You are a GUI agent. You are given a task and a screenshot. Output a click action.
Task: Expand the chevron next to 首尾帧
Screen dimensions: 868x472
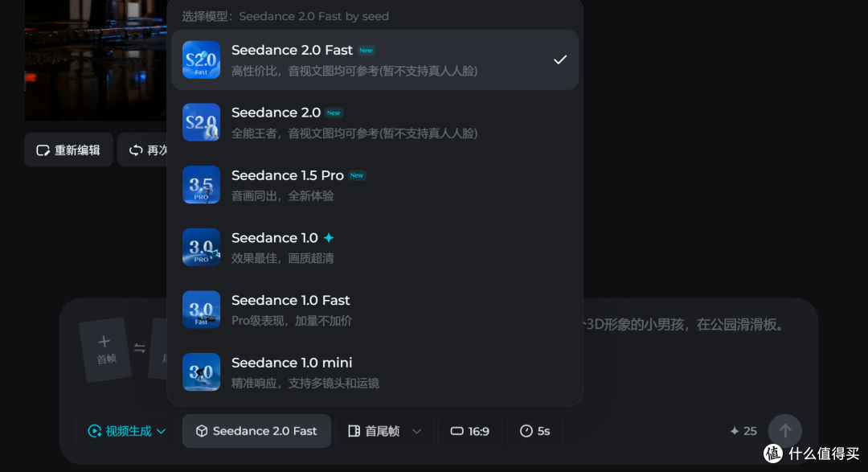(x=417, y=431)
